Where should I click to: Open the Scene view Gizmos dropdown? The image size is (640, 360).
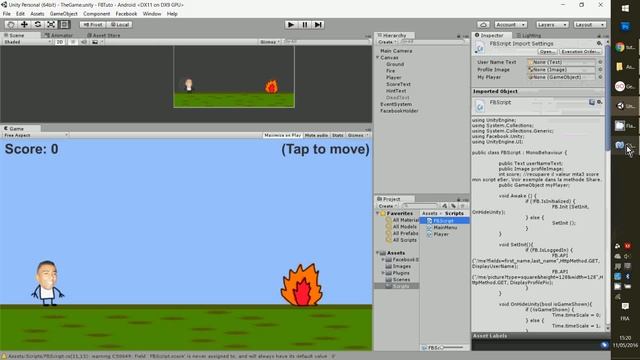pyautogui.click(x=270, y=42)
